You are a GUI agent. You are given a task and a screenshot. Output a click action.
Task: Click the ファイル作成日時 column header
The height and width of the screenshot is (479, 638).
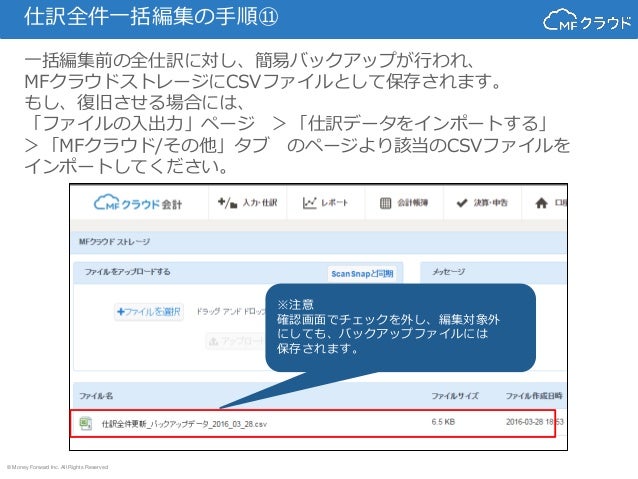pos(534,396)
